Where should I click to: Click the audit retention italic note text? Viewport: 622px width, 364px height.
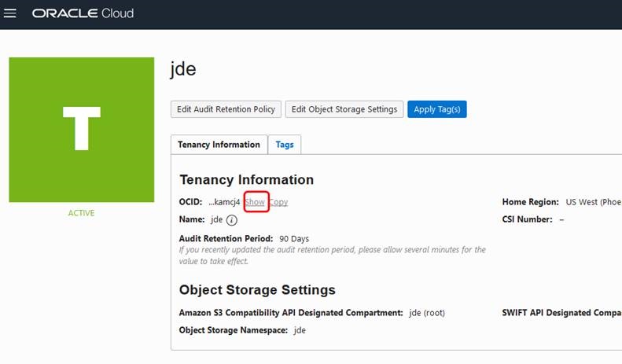[333, 256]
